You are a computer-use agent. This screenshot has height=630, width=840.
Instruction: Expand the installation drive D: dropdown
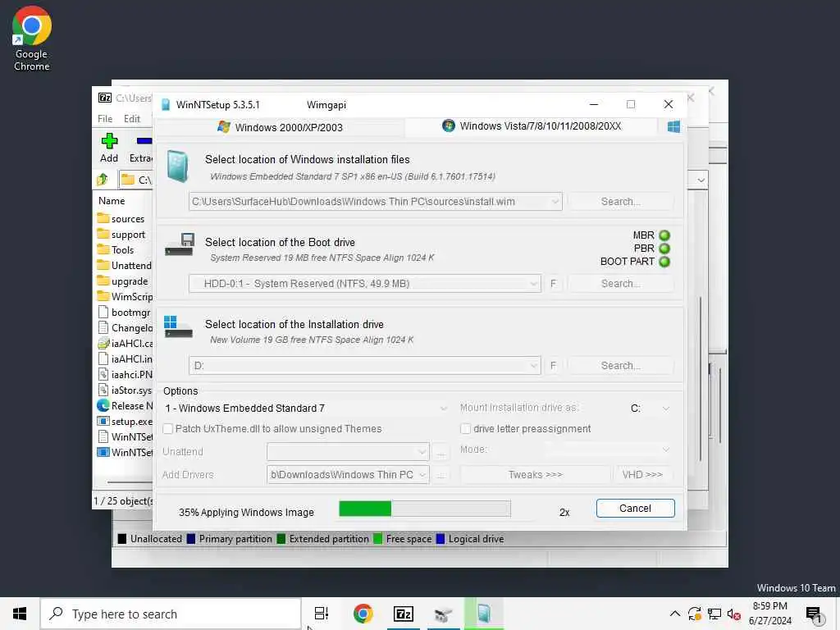point(533,366)
